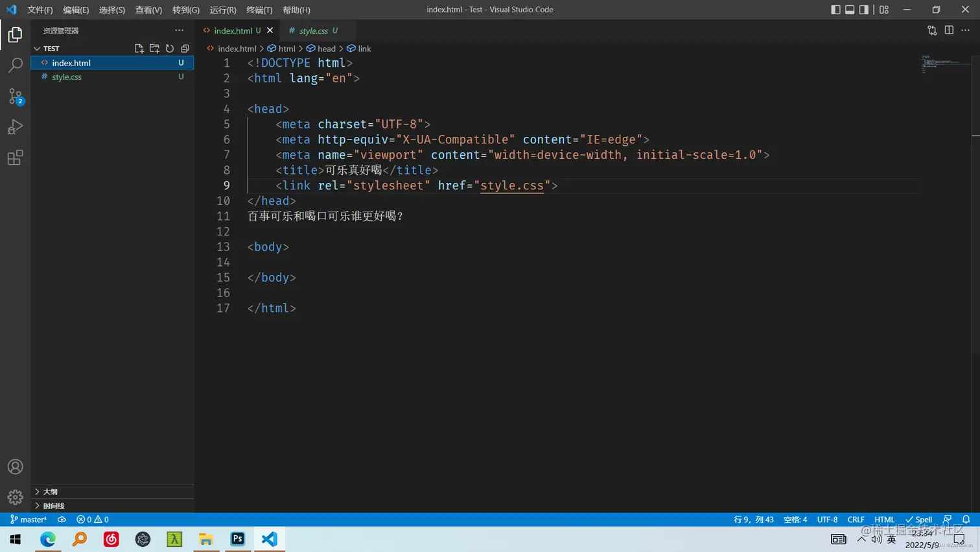Close the index.html editor tab
The width and height of the screenshot is (980, 552).
click(270, 30)
